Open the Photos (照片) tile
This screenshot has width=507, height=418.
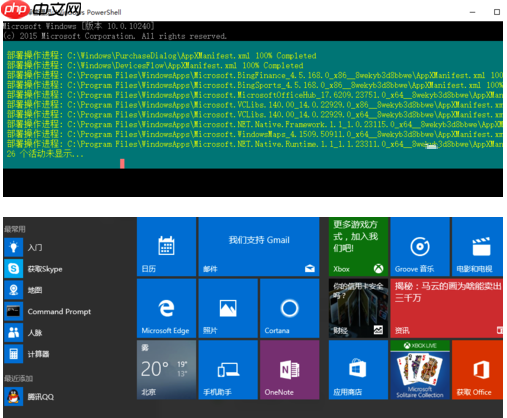tap(228, 308)
